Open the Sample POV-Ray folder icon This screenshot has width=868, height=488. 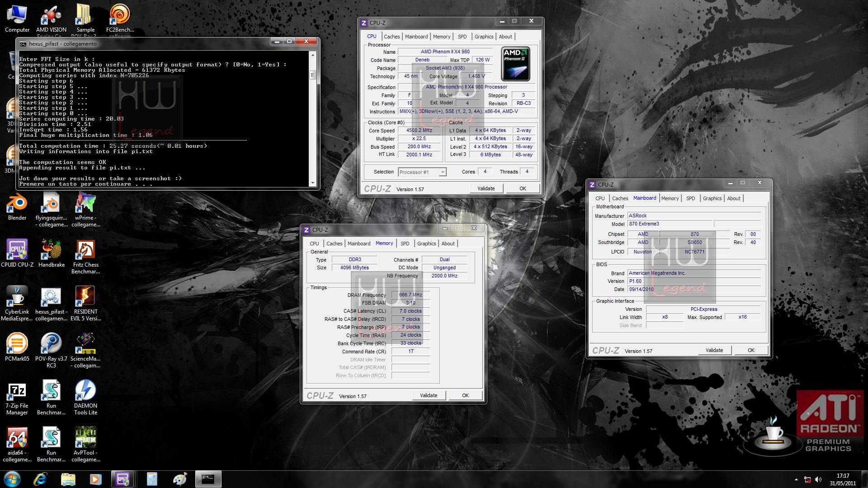tap(85, 19)
